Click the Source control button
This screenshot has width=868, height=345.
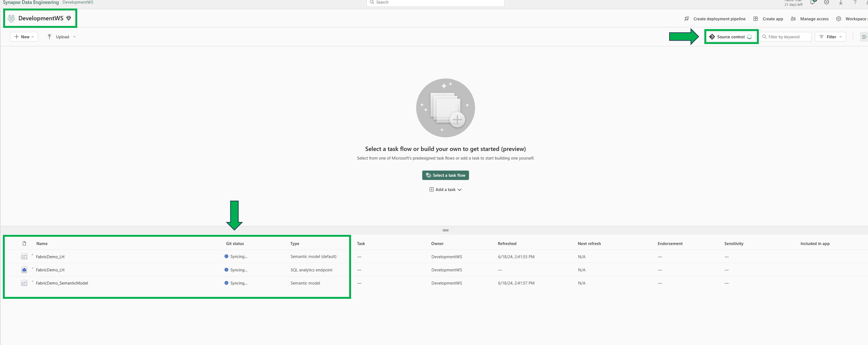[731, 37]
